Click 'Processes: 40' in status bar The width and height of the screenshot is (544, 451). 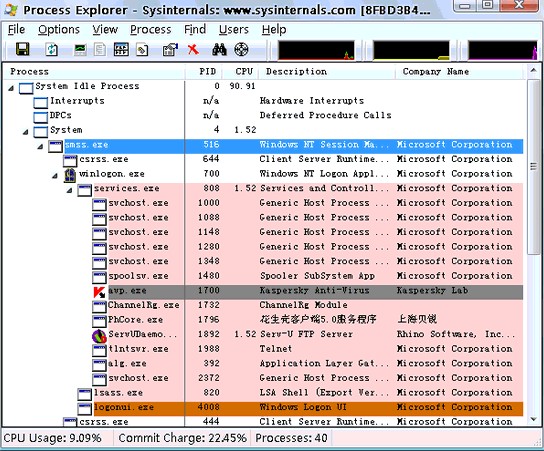pyautogui.click(x=291, y=439)
